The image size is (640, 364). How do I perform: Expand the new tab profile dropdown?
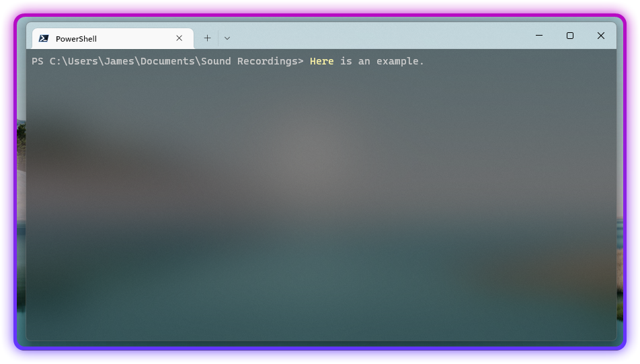pos(227,38)
